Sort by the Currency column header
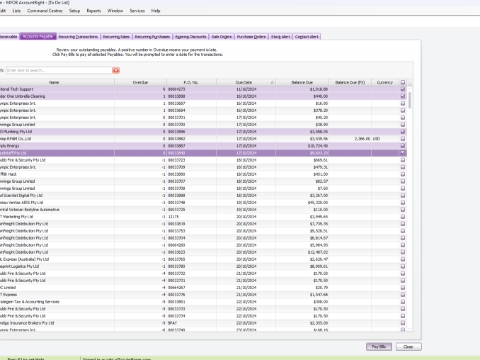480x360 pixels. click(x=385, y=82)
